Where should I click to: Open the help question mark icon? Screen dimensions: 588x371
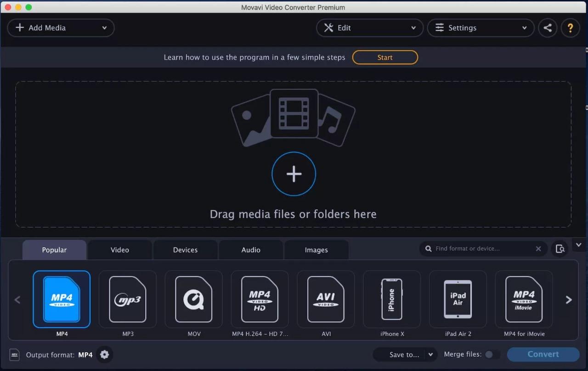pos(571,28)
